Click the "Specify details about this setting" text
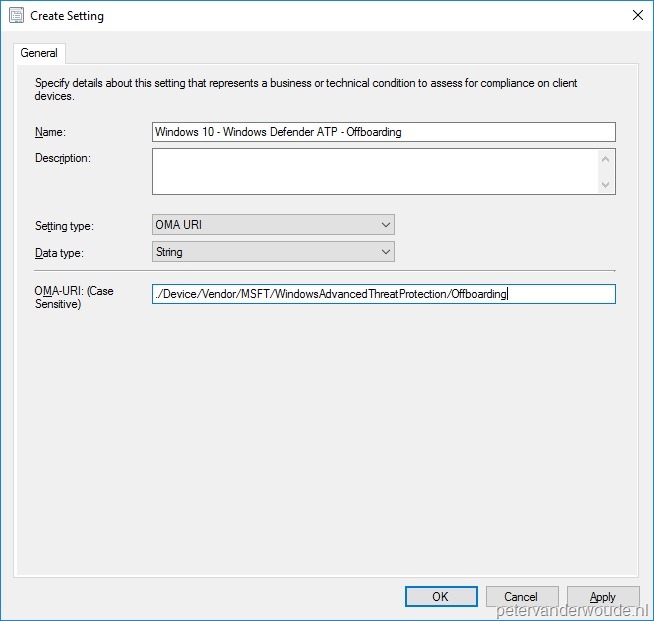Image resolution: width=654 pixels, height=621 pixels. 306,89
